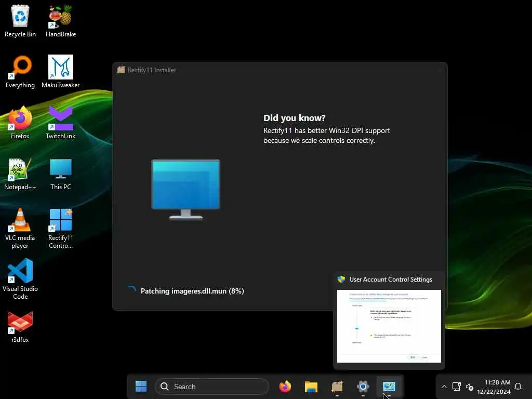Click the User Account Control Settings preview title
This screenshot has width=532, height=399.
pyautogui.click(x=391, y=279)
